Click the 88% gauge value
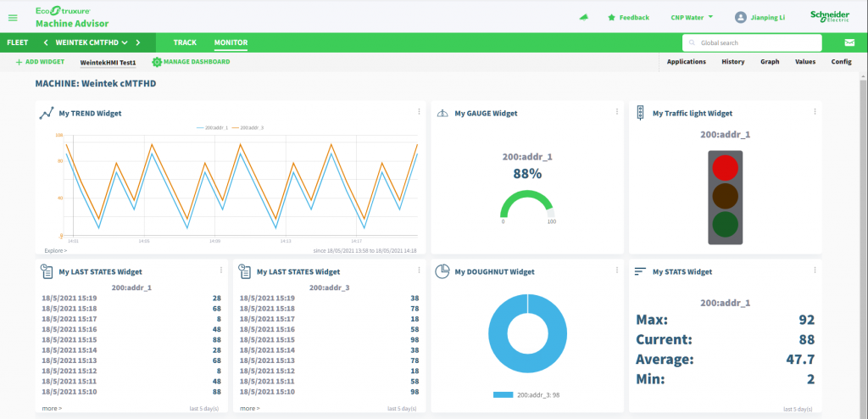The width and height of the screenshot is (868, 419). [x=527, y=174]
